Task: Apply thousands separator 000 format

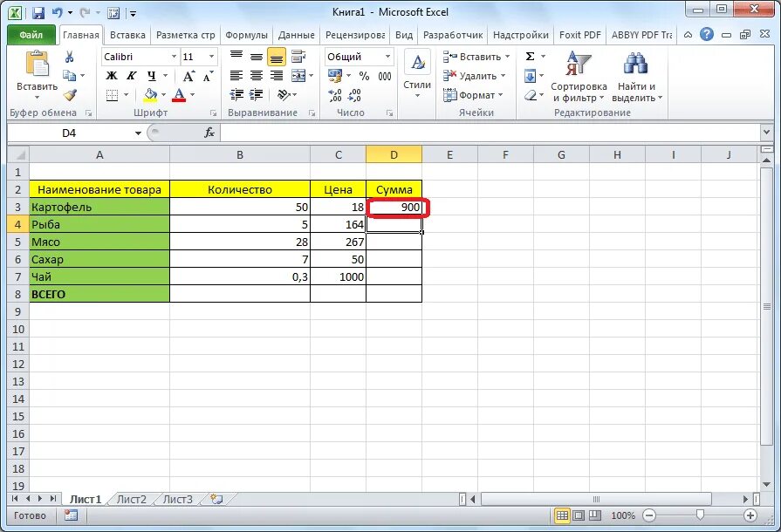Action: coord(385,76)
